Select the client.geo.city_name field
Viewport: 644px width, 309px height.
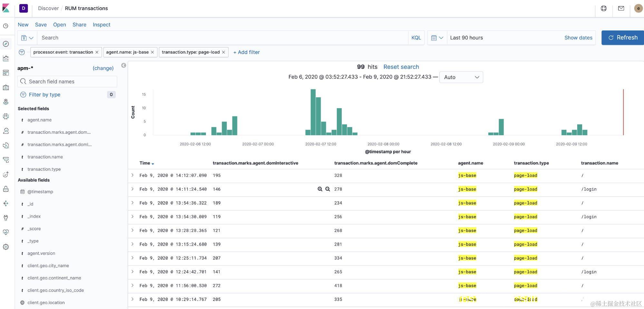(48, 266)
